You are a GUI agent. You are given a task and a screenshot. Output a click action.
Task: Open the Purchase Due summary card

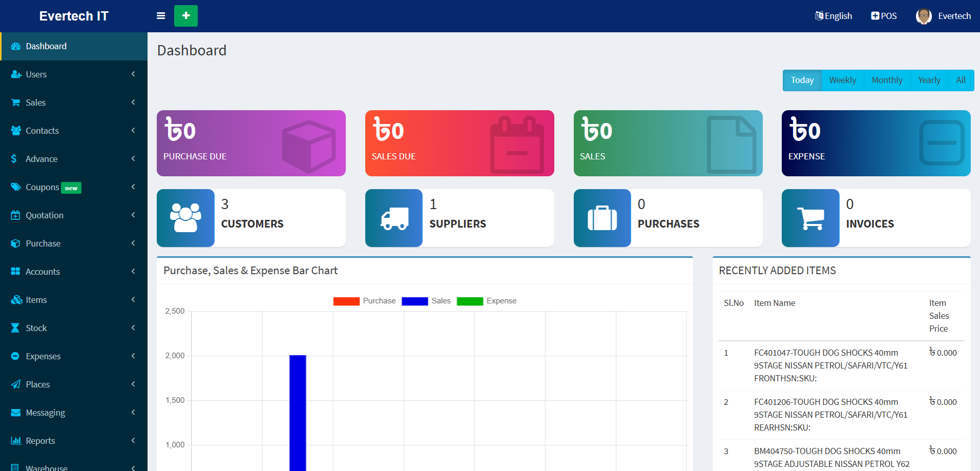click(x=251, y=144)
